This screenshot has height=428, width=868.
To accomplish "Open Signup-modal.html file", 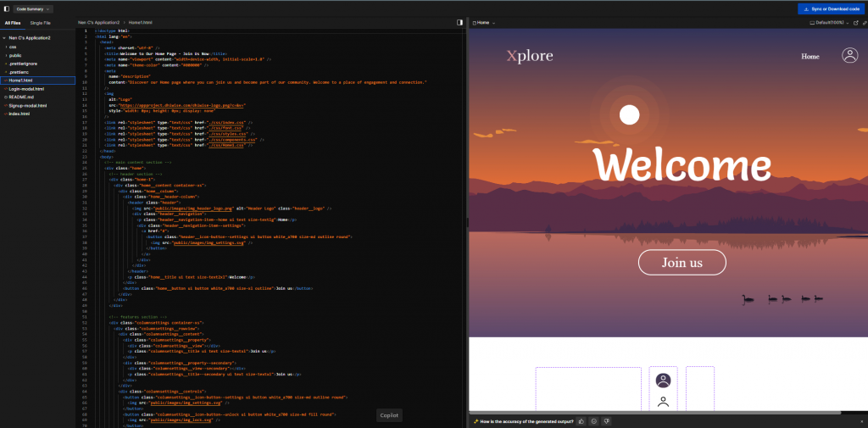I will (x=28, y=105).
